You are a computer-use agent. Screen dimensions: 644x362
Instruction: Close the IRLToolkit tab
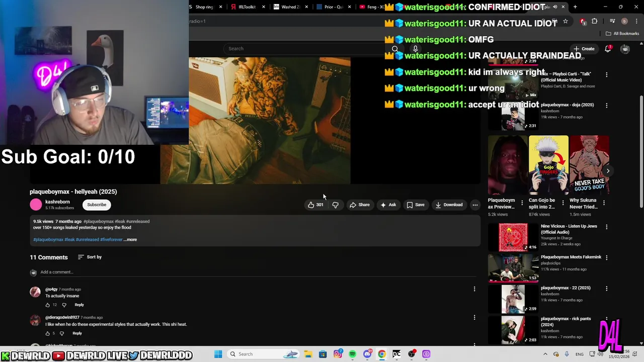263,7
